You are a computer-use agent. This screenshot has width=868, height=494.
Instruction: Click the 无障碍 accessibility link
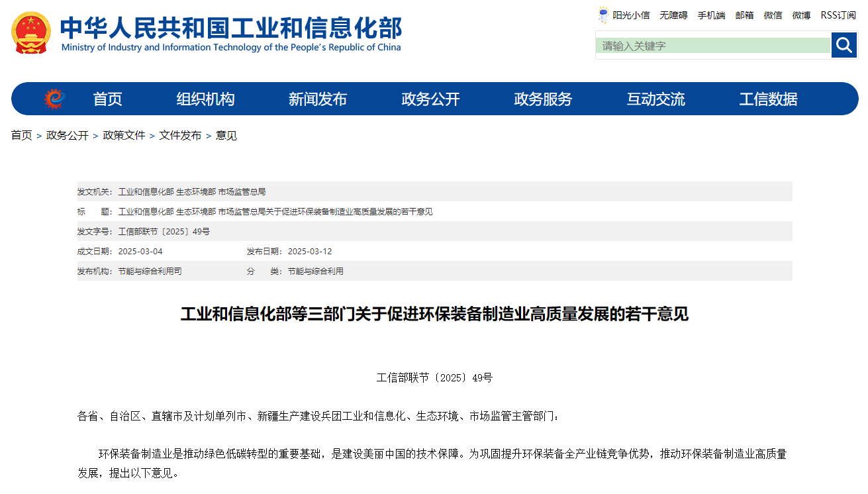pos(673,15)
